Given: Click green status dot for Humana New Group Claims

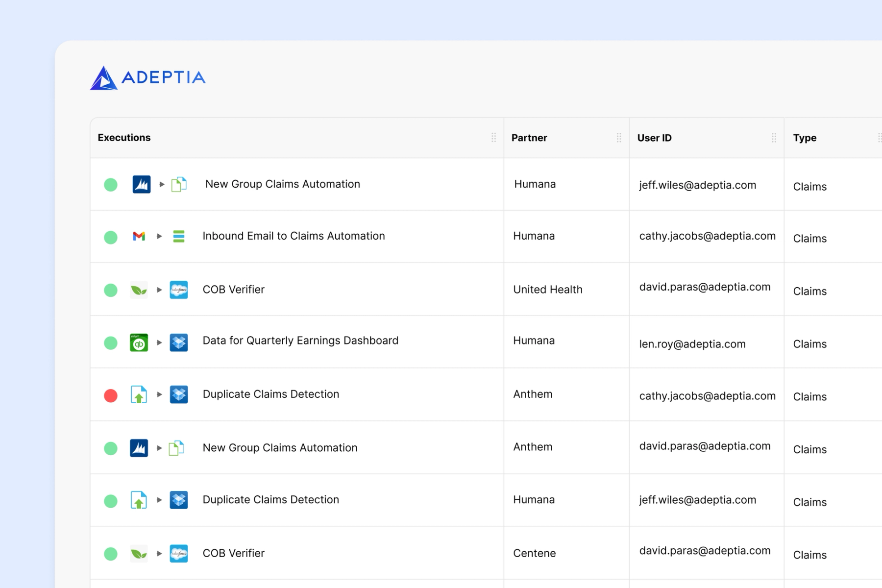Looking at the screenshot, I should click(x=111, y=185).
